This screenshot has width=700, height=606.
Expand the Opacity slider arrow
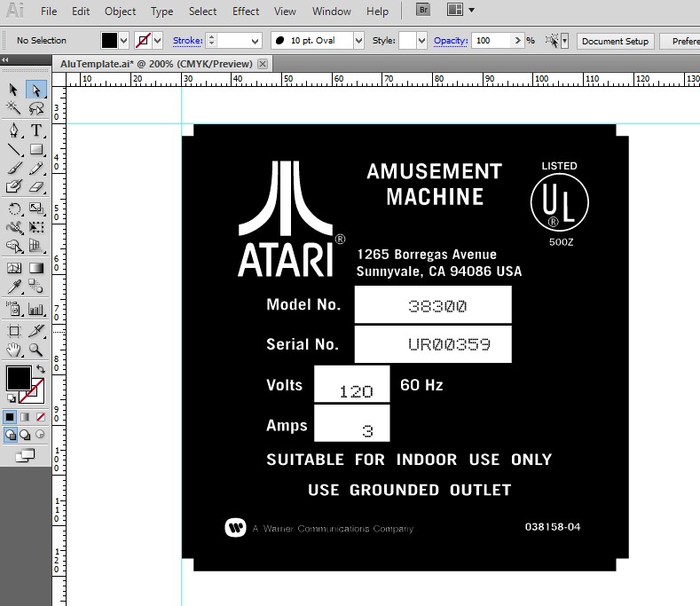click(517, 40)
